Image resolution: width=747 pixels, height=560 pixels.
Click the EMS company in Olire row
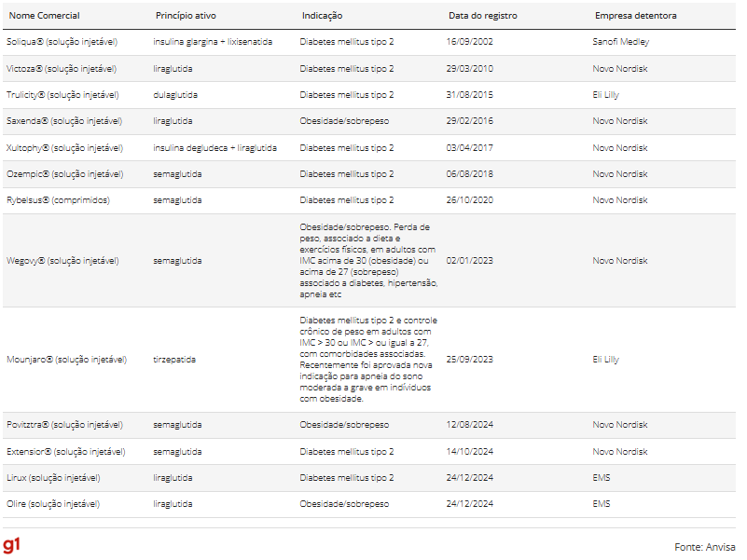pyautogui.click(x=601, y=504)
